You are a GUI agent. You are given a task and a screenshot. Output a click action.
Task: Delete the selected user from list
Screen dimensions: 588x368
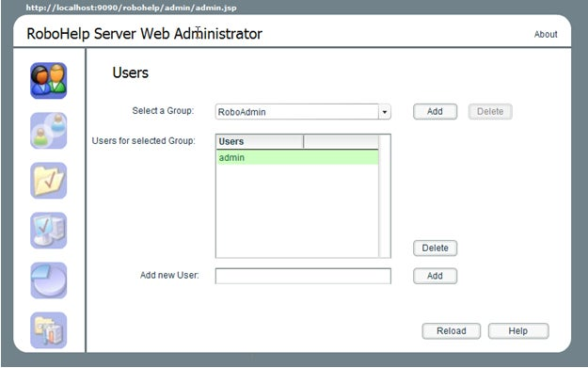pyautogui.click(x=435, y=248)
